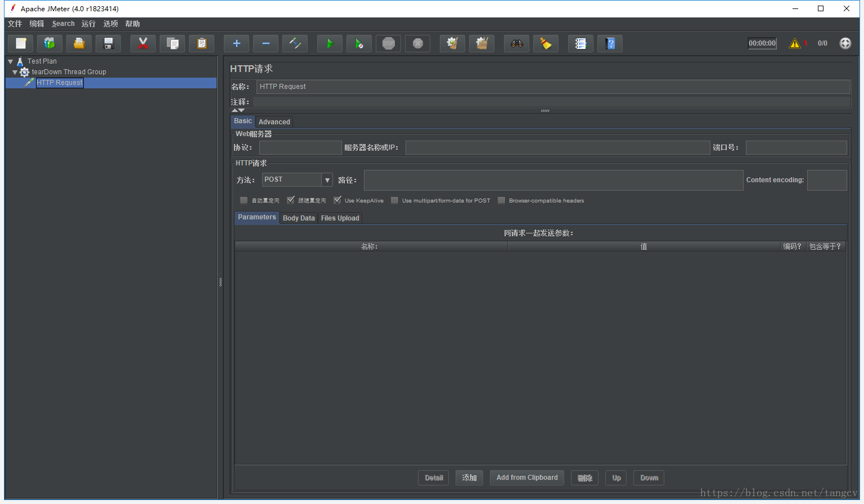Click the New test plan toolbar icon
The image size is (864, 504).
tap(21, 43)
